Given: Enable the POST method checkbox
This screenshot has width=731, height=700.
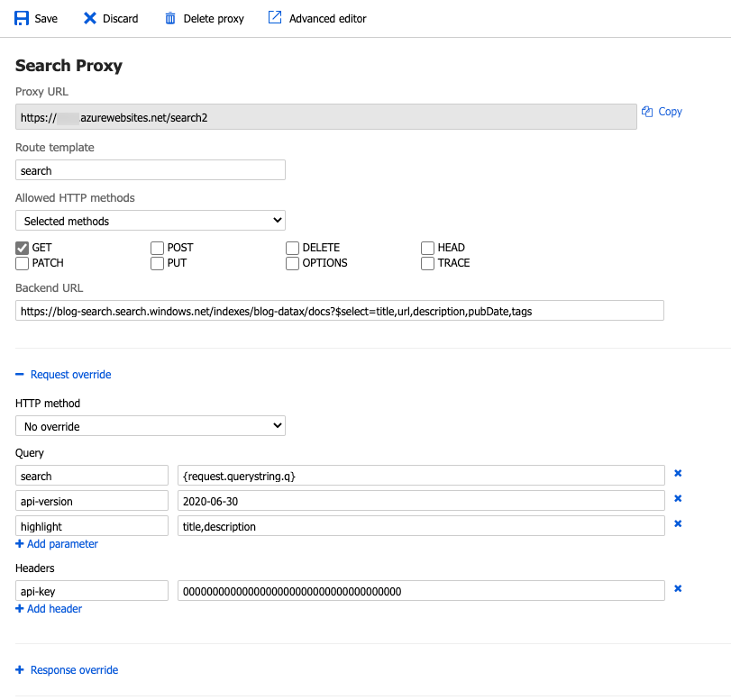Looking at the screenshot, I should pos(158,248).
